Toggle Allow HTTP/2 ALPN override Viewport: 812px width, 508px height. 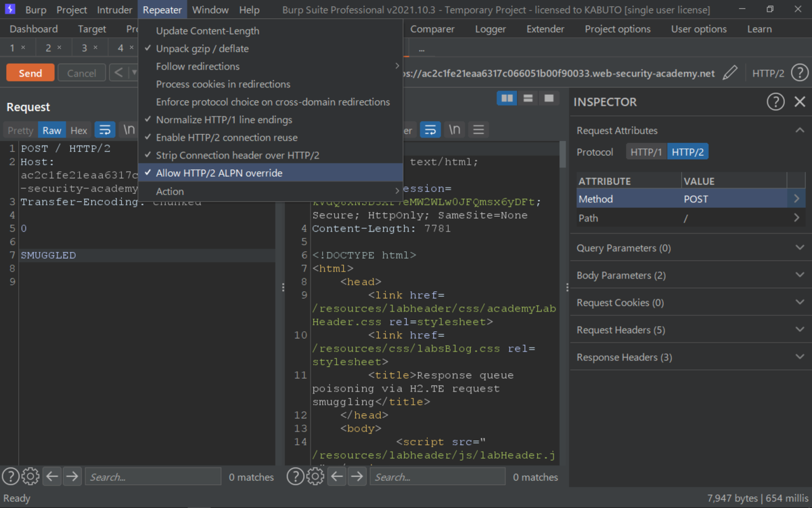pos(271,173)
